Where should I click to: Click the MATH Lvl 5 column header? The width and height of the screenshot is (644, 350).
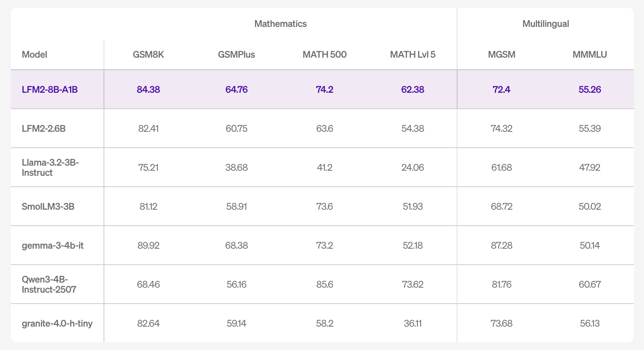[x=413, y=55]
